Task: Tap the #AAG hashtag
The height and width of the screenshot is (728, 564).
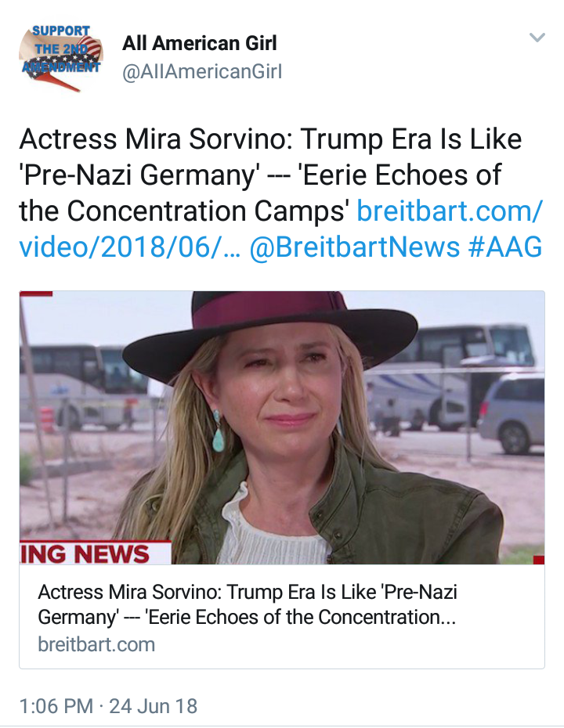Action: coord(505,247)
